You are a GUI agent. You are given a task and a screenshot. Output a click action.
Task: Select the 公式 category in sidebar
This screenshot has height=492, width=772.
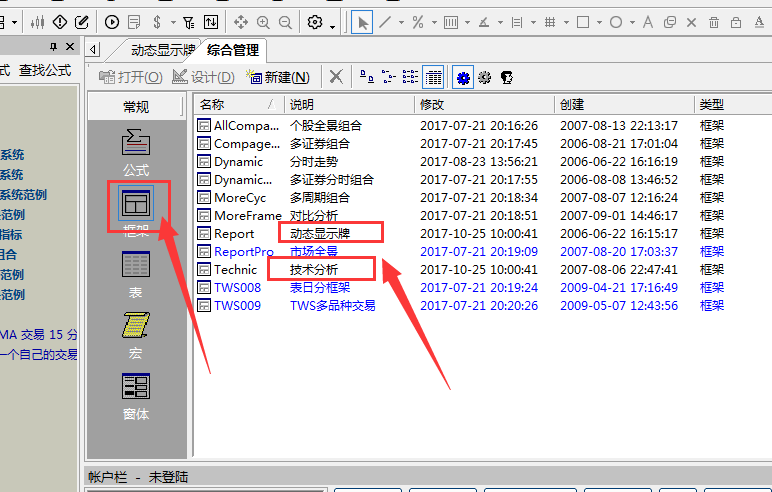pyautogui.click(x=136, y=152)
